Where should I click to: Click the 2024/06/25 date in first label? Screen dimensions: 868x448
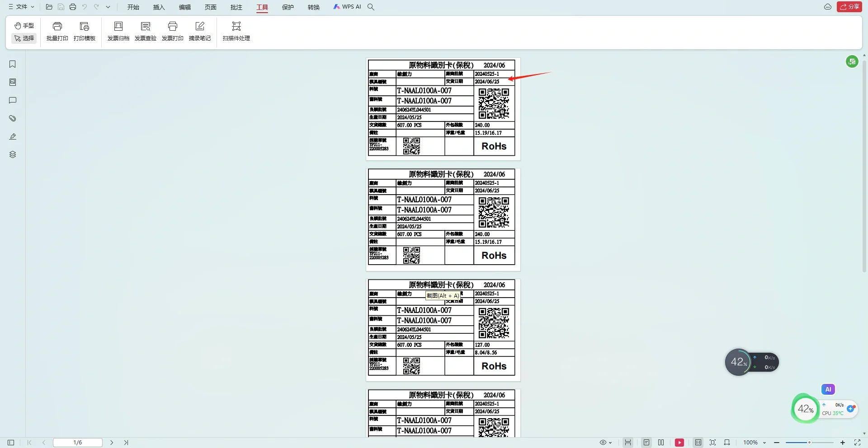(487, 82)
